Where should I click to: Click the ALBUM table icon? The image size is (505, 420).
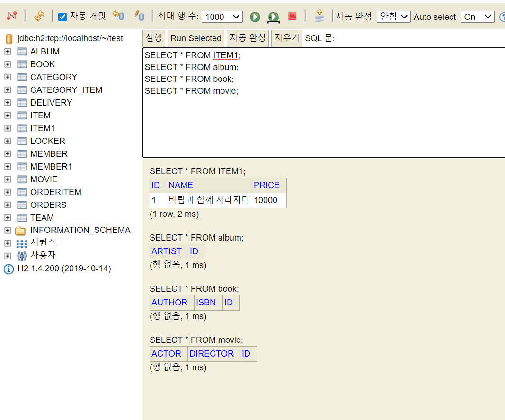pyautogui.click(x=22, y=52)
